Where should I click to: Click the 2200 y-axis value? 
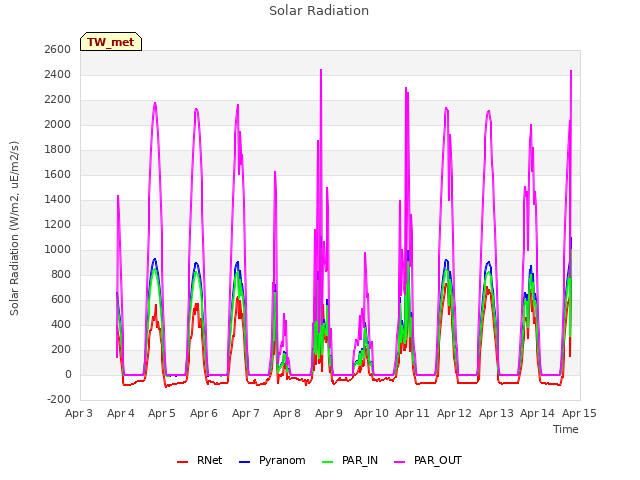click(x=58, y=100)
